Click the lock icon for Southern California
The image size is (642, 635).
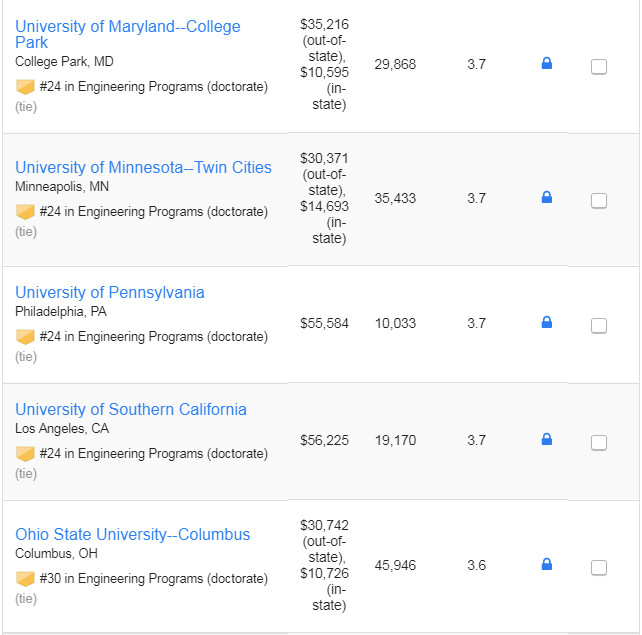click(x=547, y=439)
